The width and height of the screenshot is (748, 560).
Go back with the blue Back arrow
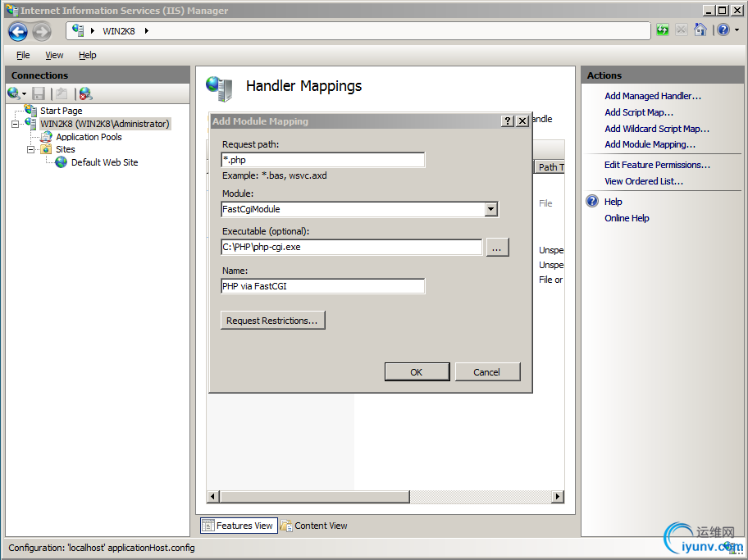click(18, 32)
